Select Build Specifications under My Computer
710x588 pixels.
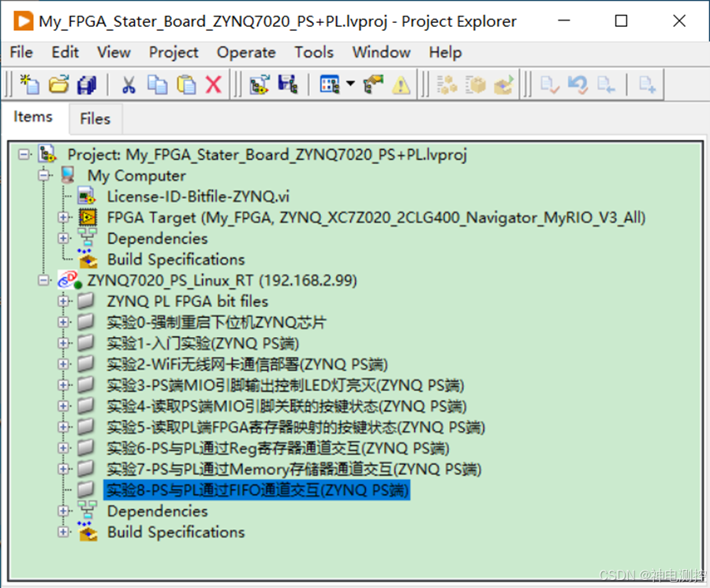tap(176, 260)
